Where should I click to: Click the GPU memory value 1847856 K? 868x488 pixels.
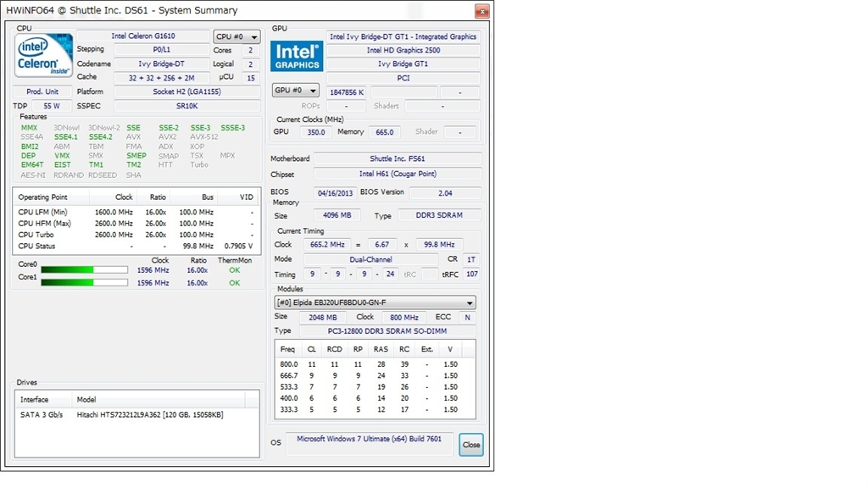tap(347, 92)
